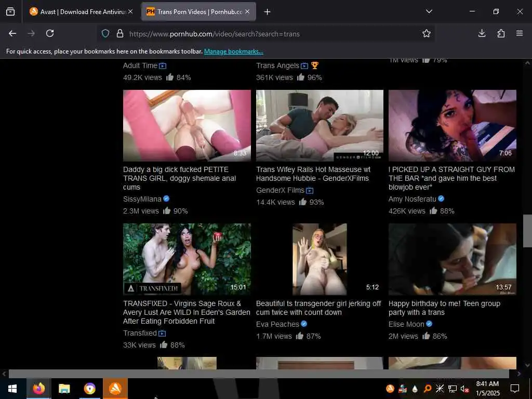Image resolution: width=532 pixels, height=399 pixels.
Task: Click the '426K views' text
Action: pos(407,211)
